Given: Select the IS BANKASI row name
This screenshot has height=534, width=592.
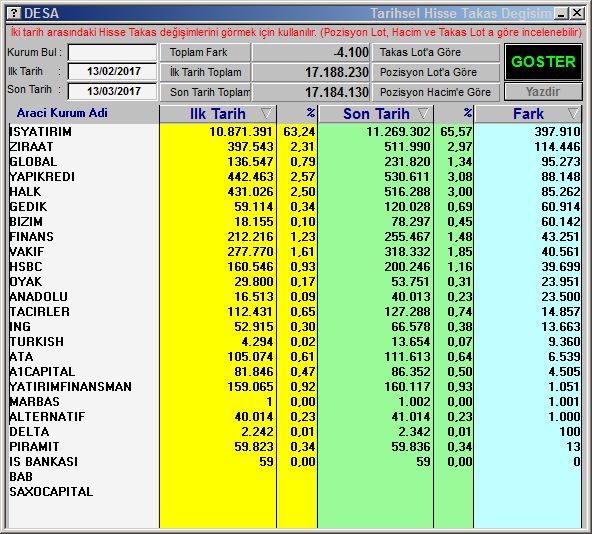Looking at the screenshot, I should [44, 462].
